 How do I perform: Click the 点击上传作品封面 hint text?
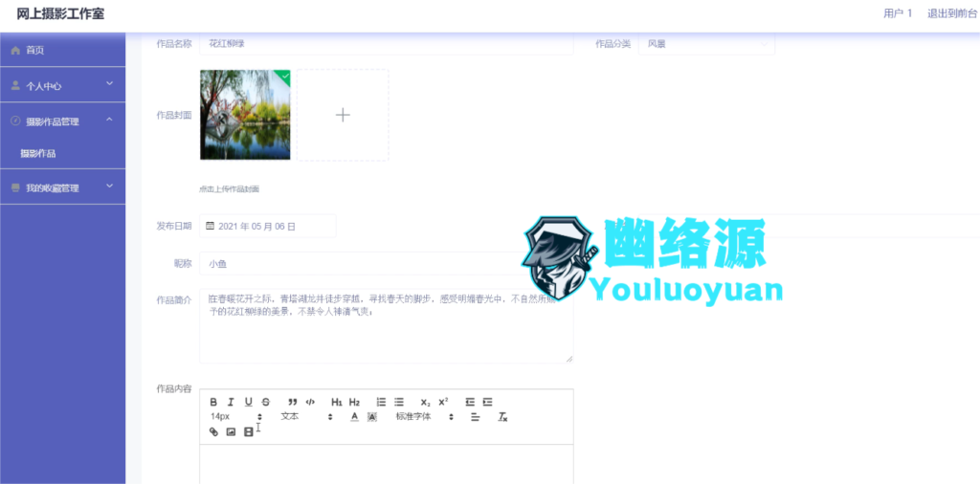click(x=230, y=188)
